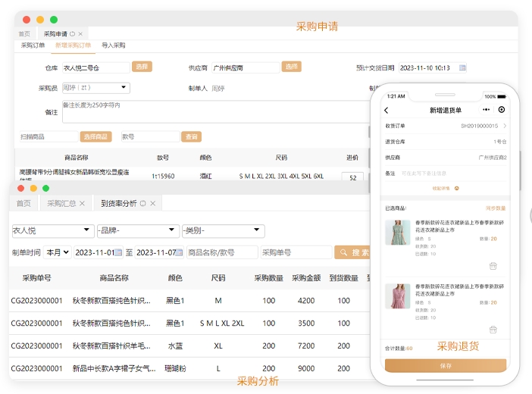Close the 采购汇总 tab
Image resolution: width=532 pixels, height=394 pixels.
(x=82, y=203)
